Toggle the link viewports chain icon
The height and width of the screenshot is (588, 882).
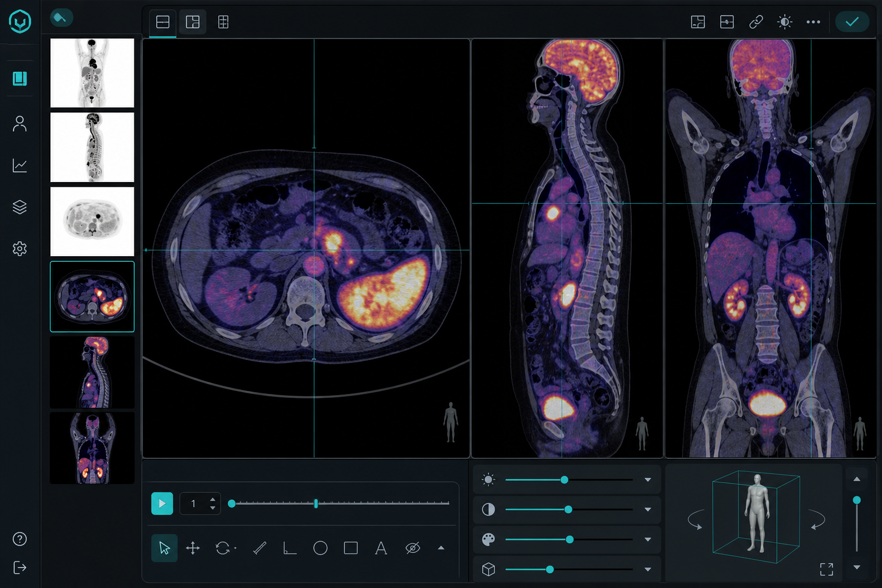point(756,22)
